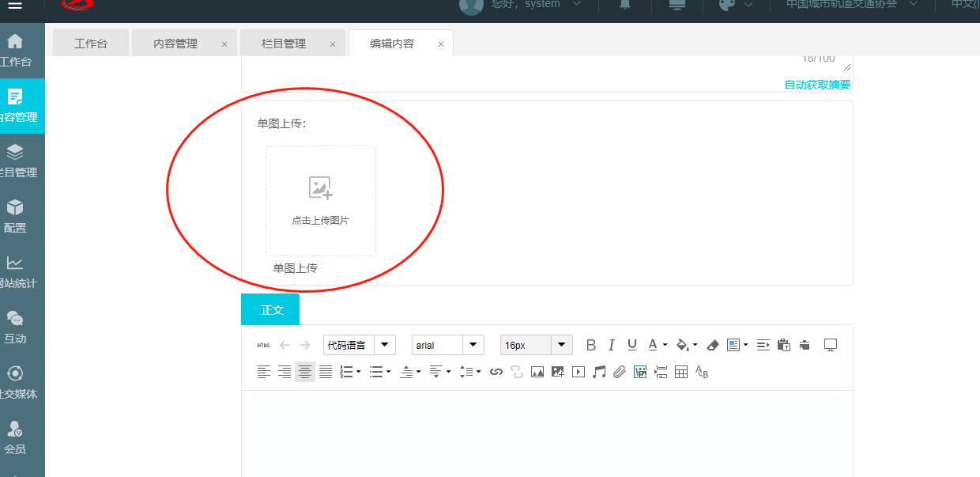Open line height dropdown
Screen dimensions: 980x477
(x=478, y=372)
